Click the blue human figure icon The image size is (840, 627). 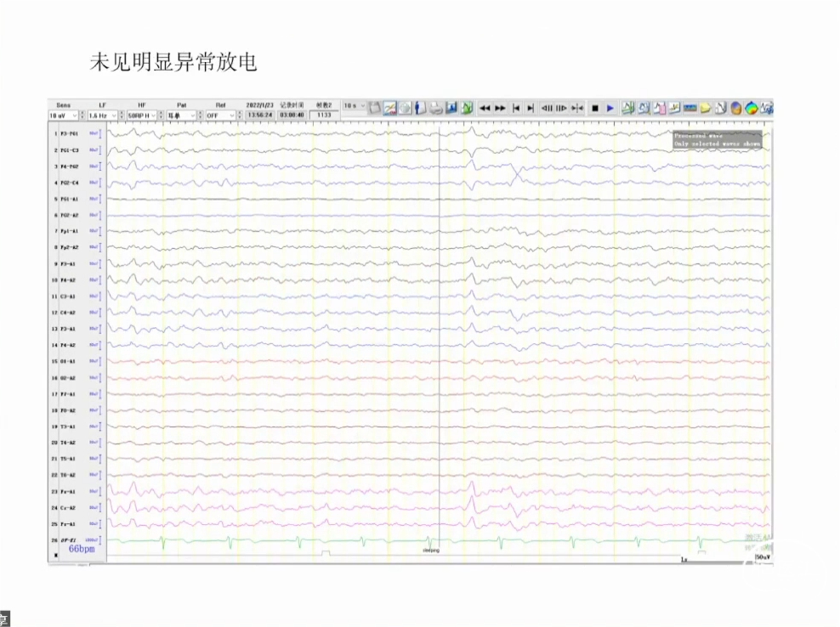[x=421, y=108]
